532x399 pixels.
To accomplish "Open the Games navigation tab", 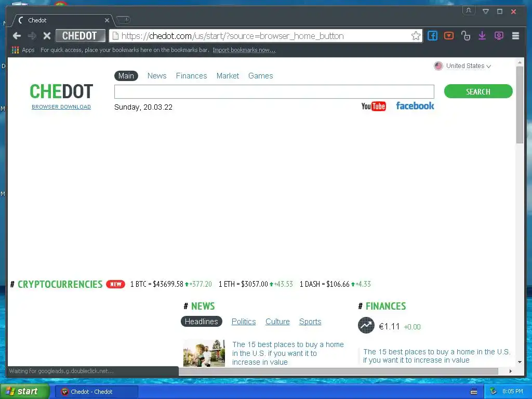I will click(261, 76).
